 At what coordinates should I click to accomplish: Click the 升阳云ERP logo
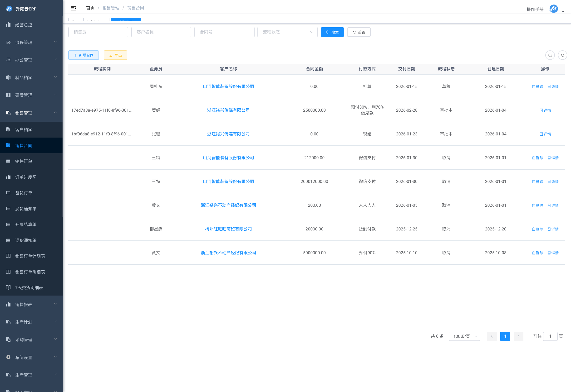point(9,9)
